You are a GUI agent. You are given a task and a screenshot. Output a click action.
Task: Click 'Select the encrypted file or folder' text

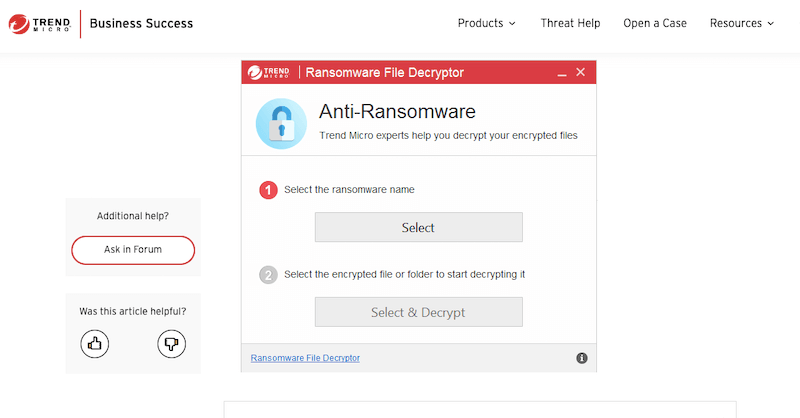405,274
